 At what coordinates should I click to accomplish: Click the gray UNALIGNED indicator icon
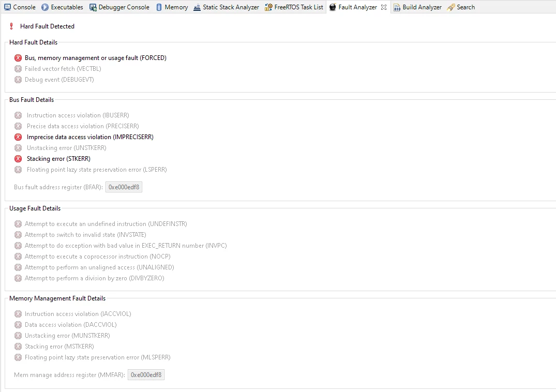18,267
